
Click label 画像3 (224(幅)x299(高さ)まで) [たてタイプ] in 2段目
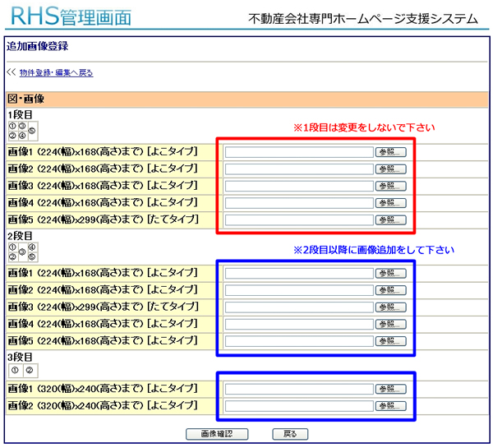coord(104,307)
